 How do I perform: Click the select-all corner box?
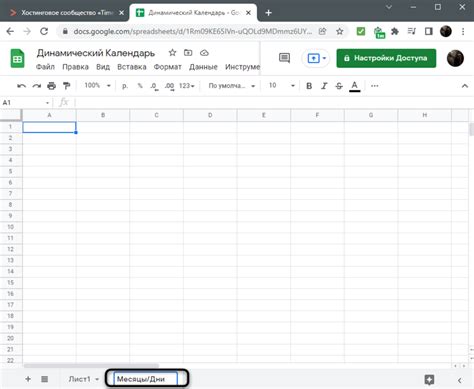[x=11, y=115]
